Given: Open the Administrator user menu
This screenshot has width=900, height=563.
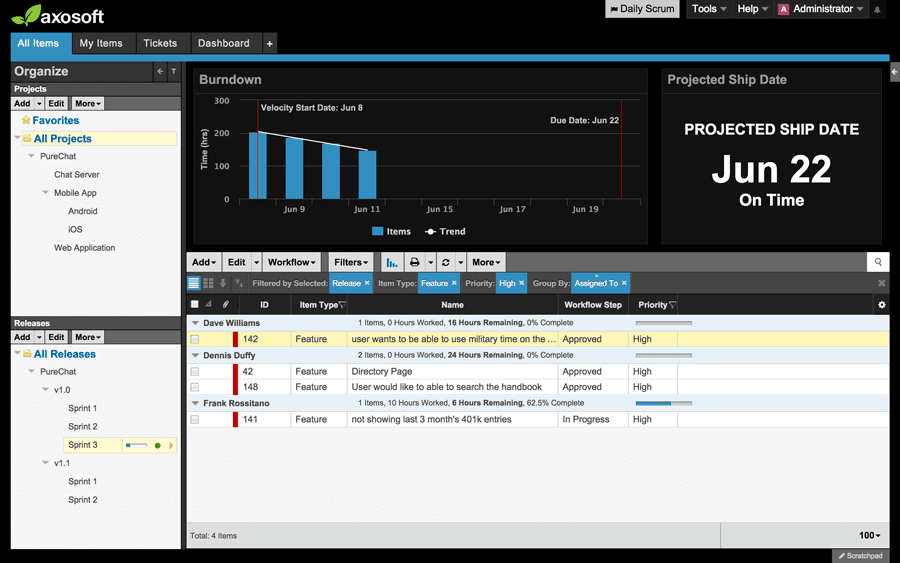Looking at the screenshot, I should [x=821, y=9].
